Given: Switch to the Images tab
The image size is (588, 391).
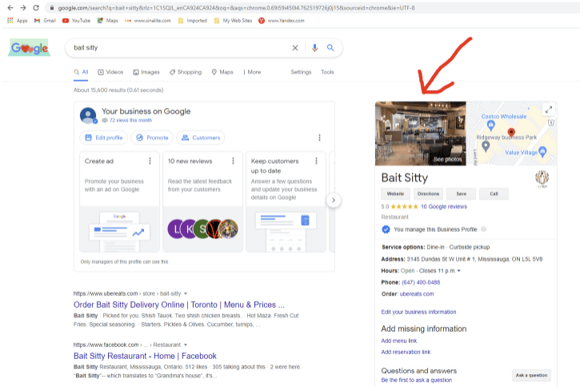Looking at the screenshot, I should click(146, 72).
